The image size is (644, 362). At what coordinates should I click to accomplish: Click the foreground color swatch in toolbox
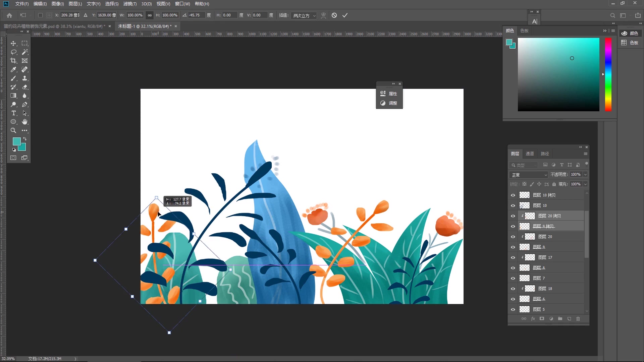click(x=16, y=141)
